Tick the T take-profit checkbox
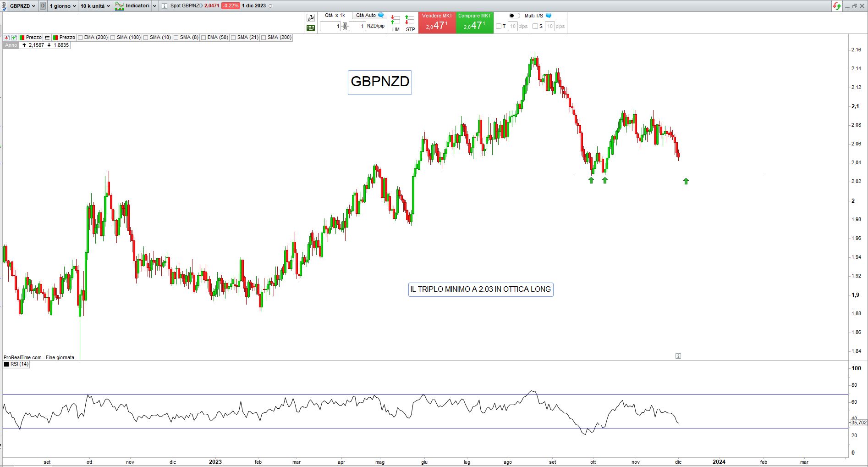Viewport: 868px width, 467px height. [x=499, y=26]
